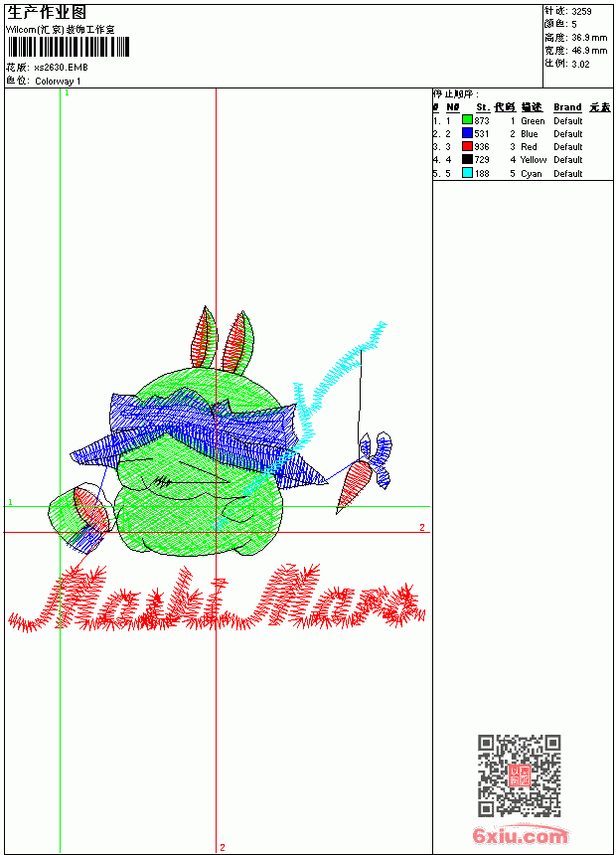
Task: Click the carrot held on the fishing line
Action: (354, 485)
